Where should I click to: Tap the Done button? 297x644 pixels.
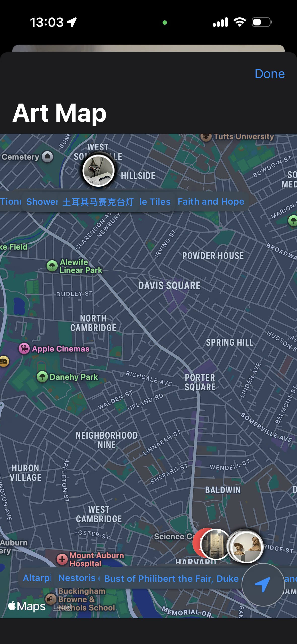coord(270,74)
